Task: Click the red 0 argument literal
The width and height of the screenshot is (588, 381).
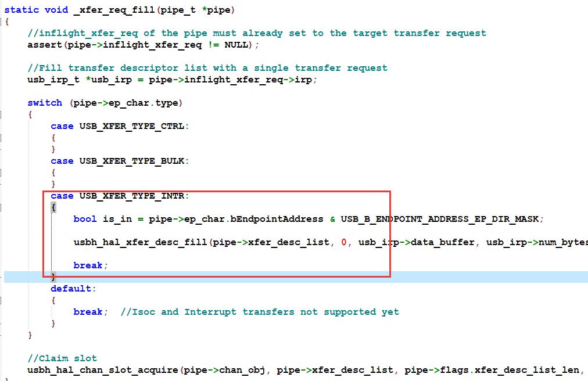Action: (344, 242)
